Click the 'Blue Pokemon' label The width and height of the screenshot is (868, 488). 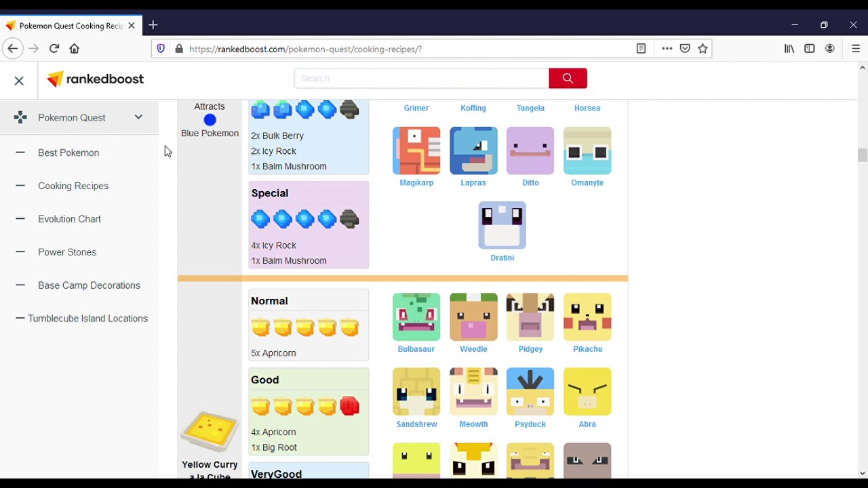(x=210, y=134)
